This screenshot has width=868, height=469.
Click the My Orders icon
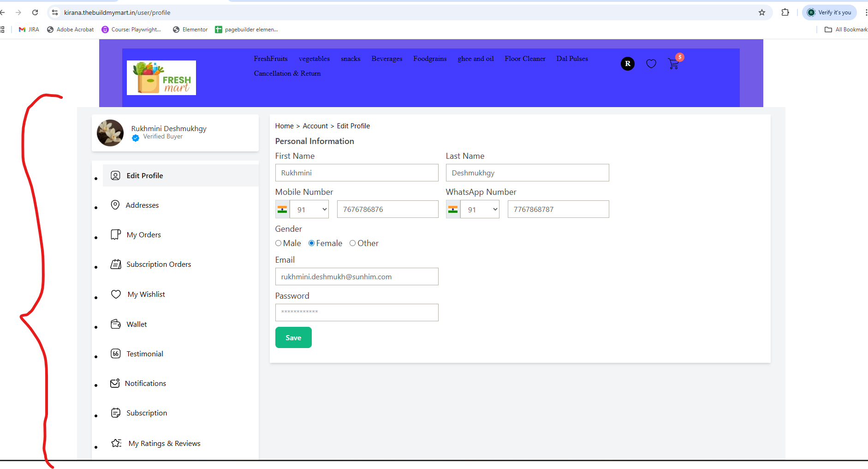[116, 234]
